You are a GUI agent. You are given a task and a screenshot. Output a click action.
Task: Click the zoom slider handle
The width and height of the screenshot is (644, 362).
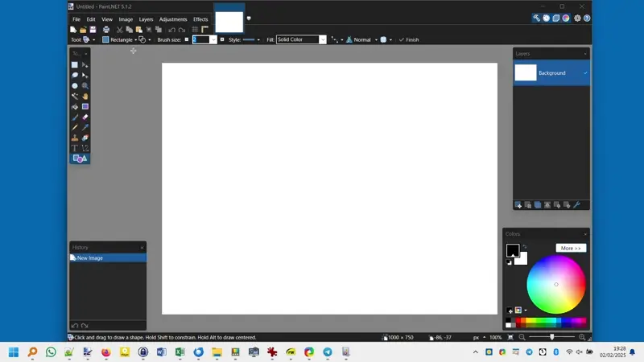tap(552, 337)
